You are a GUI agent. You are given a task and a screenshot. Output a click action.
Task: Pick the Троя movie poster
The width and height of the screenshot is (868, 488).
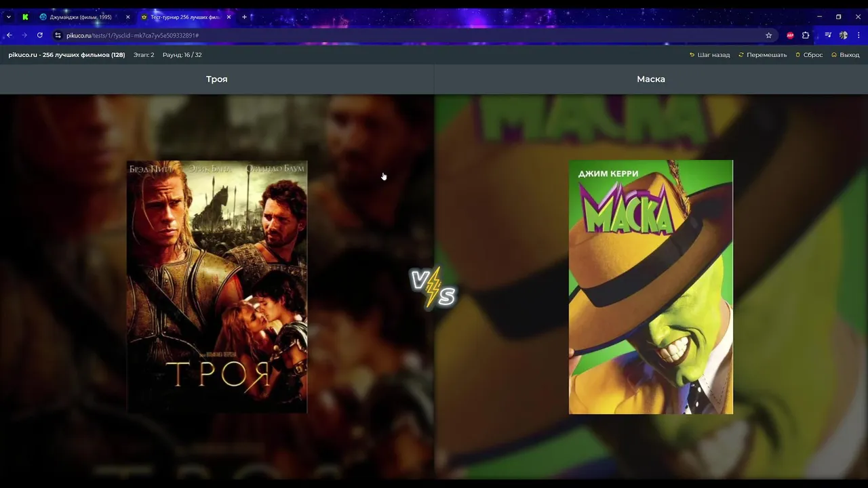(217, 287)
